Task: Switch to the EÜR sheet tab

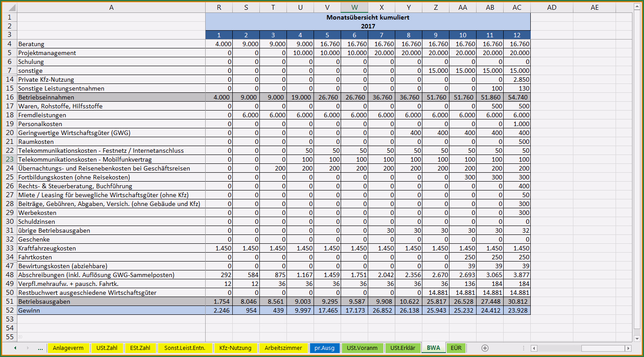Action: pyautogui.click(x=456, y=348)
